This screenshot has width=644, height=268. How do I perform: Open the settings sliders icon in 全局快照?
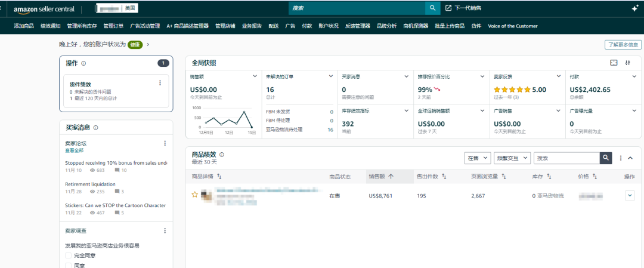(627, 63)
